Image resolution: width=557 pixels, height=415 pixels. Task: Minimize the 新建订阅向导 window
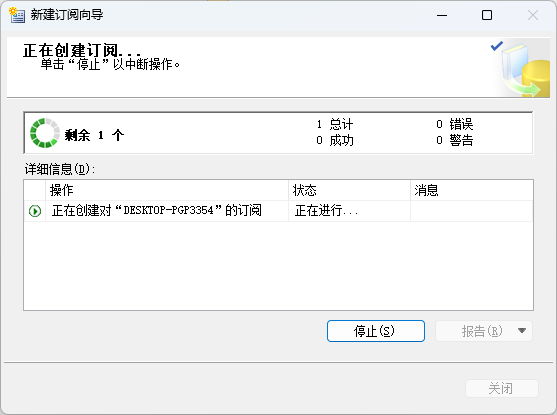pyautogui.click(x=442, y=15)
